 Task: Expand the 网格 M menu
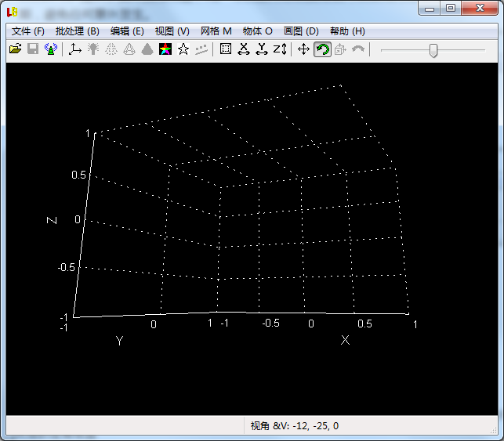coord(216,31)
